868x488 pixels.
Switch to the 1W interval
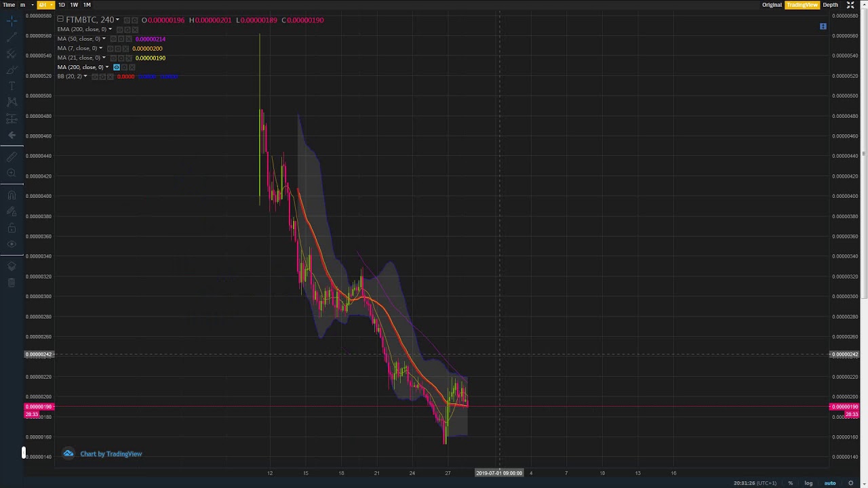74,5
